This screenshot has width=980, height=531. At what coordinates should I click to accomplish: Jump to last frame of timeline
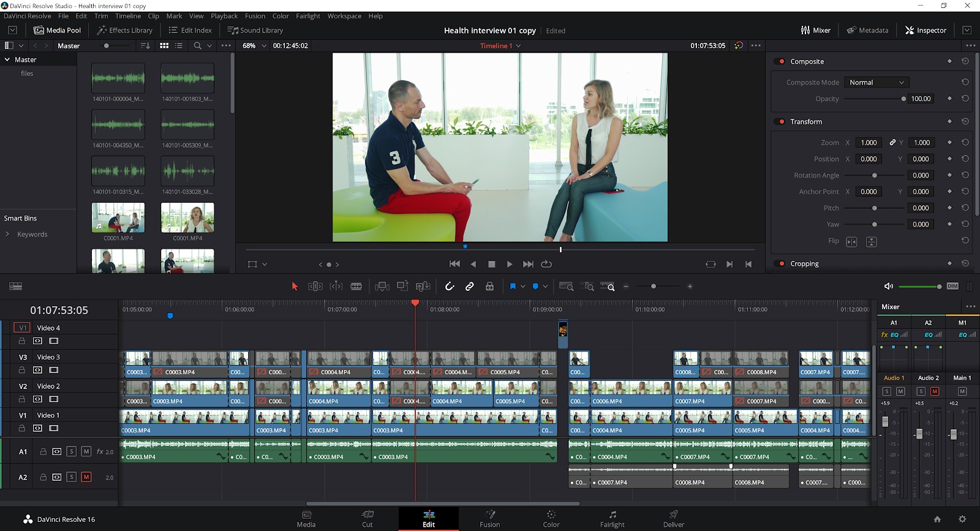pos(528,264)
